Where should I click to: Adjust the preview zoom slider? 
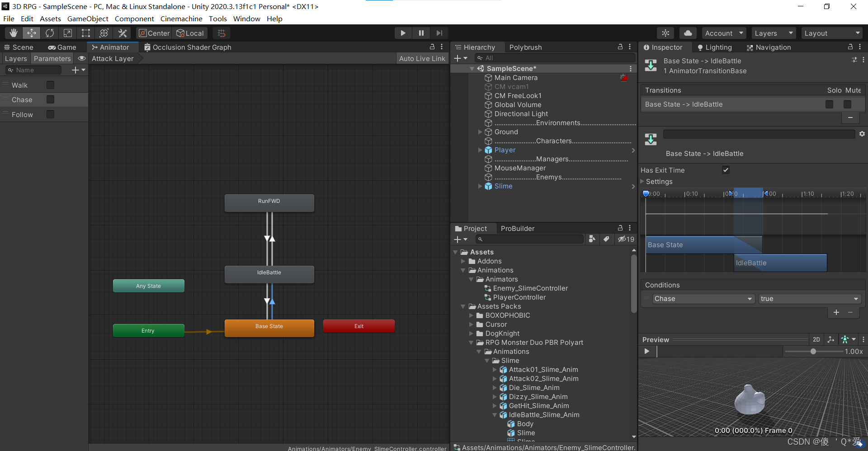tap(814, 351)
